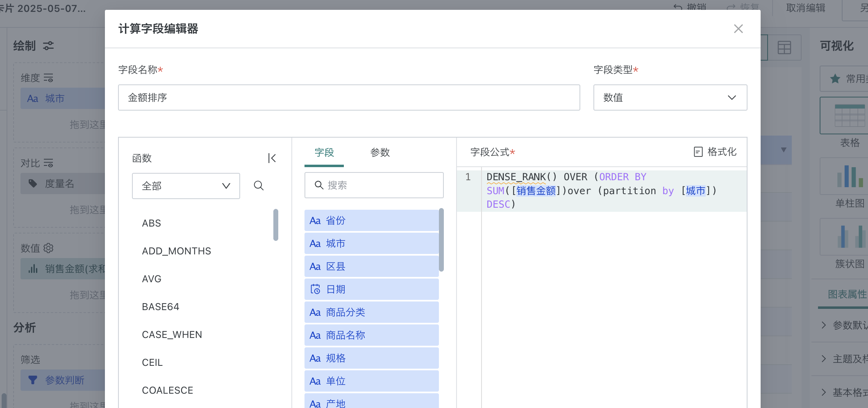Insert the 日期 field

tap(371, 289)
